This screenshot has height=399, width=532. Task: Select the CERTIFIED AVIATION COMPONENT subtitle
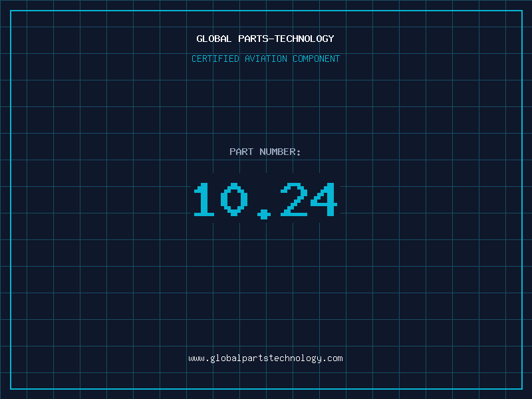[265, 59]
